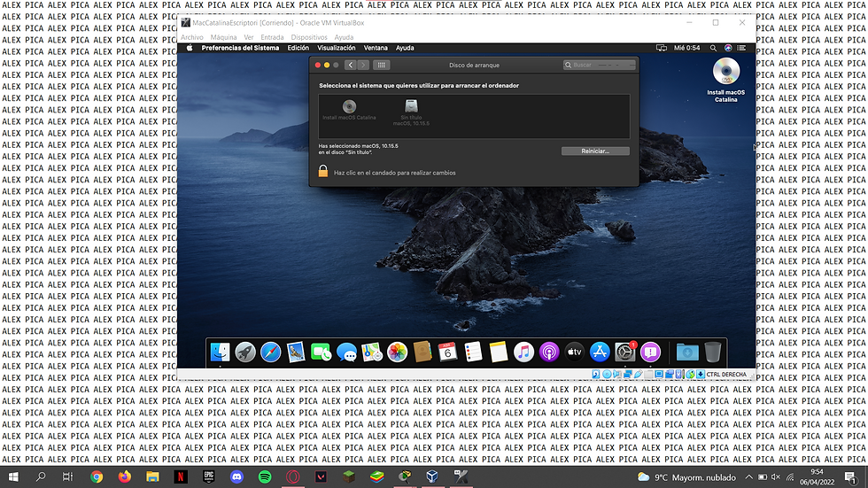Open the macOS Edición menu
This screenshot has height=488, width=868.
click(298, 48)
